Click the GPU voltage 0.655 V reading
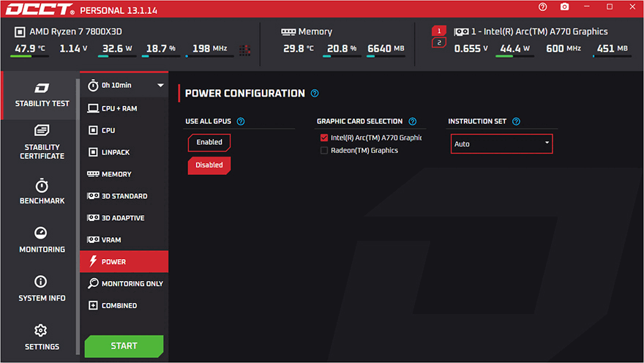The image size is (644, 363). click(471, 48)
